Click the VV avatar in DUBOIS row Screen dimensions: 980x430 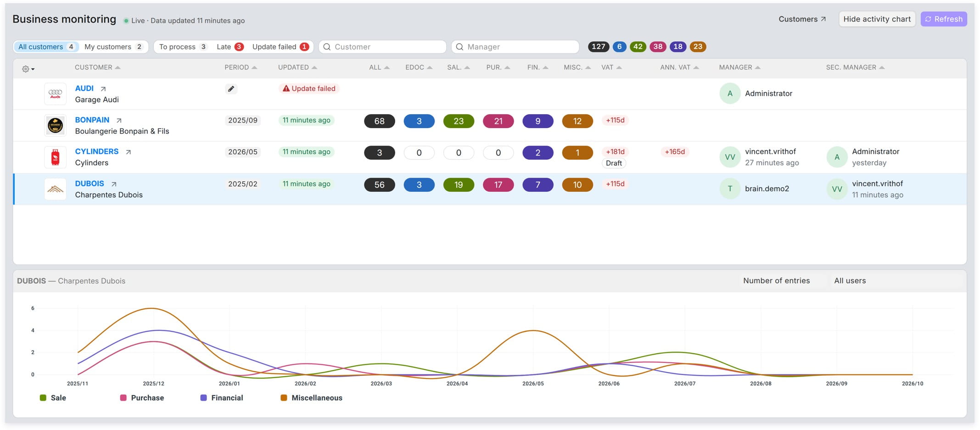point(837,189)
